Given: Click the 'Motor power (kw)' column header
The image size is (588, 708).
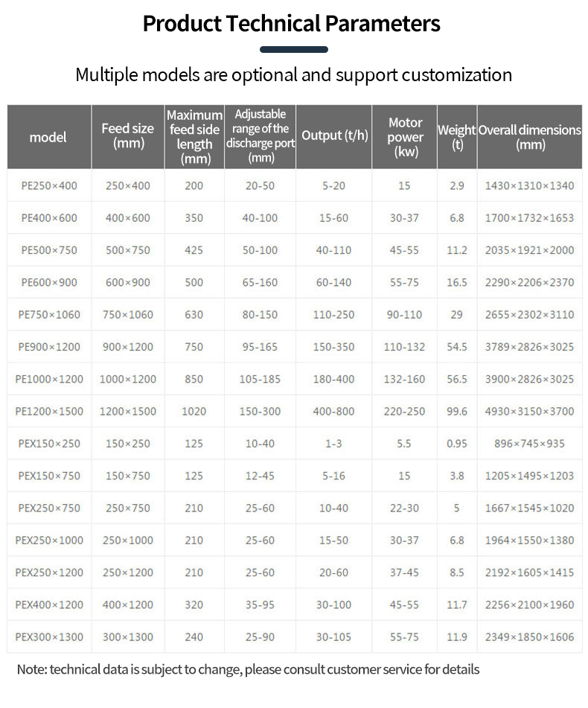Looking at the screenshot, I should click(x=405, y=137).
